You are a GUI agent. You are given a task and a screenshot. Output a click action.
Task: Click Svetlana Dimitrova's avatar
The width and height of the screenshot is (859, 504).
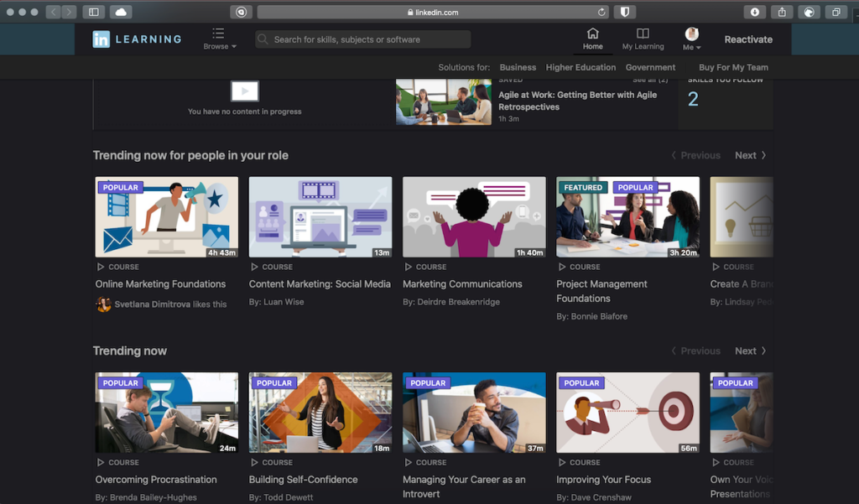[x=102, y=304]
